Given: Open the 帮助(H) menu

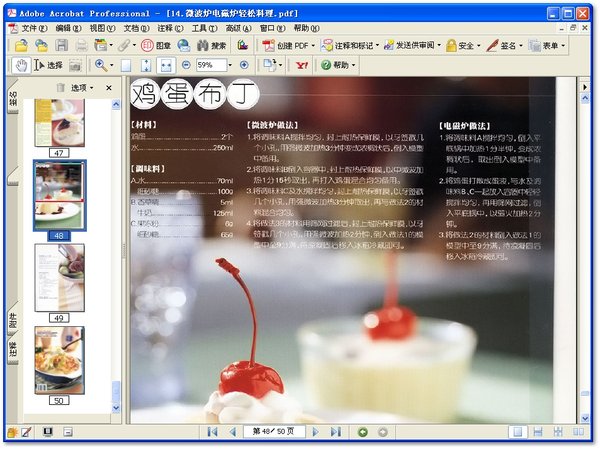Looking at the screenshot, I should coord(300,28).
